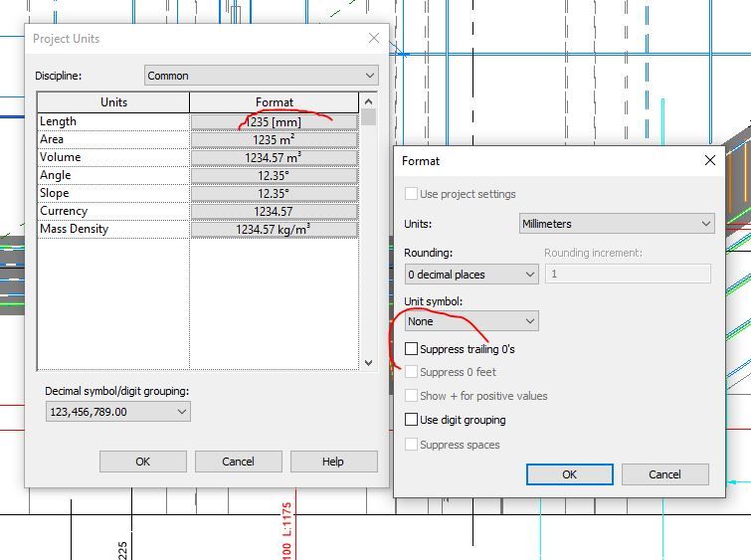
Task: Click Cancel in the Format dialog
Action: [x=664, y=474]
